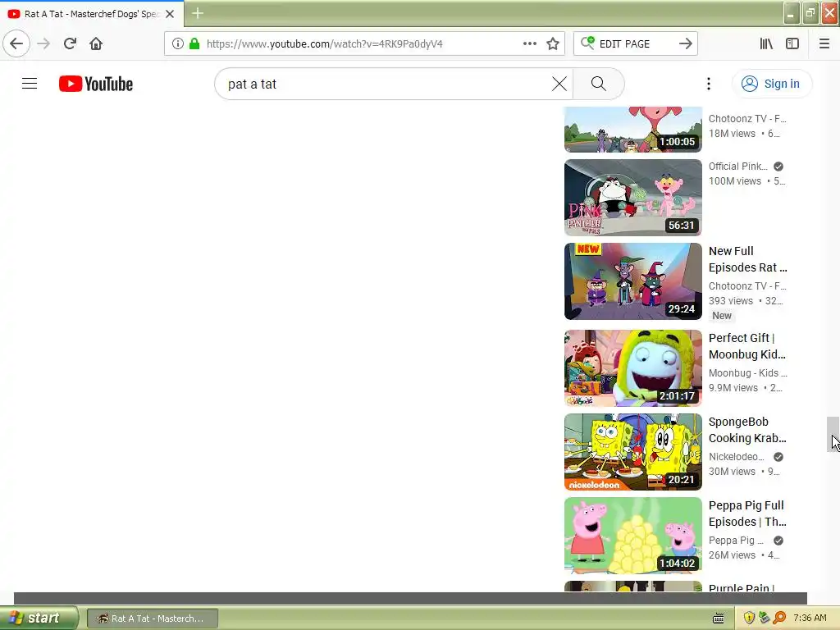Open the Peppa Pig 1:04:02 video thumbnail
Screen dimensions: 840x630
coord(632,535)
